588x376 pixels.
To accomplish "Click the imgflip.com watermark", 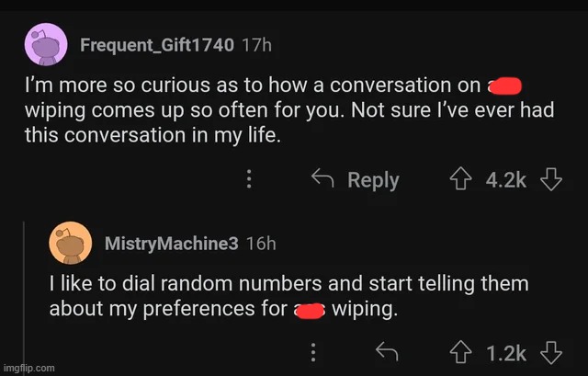I will pos(28,368).
